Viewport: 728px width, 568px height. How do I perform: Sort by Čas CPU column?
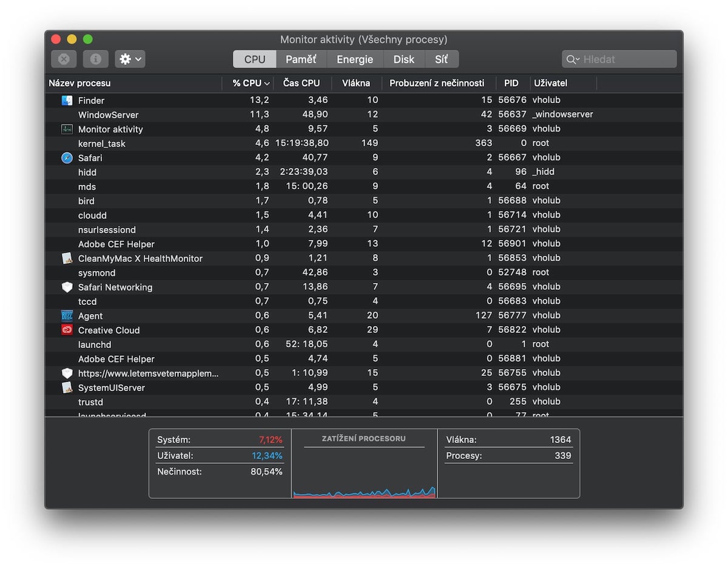(302, 83)
